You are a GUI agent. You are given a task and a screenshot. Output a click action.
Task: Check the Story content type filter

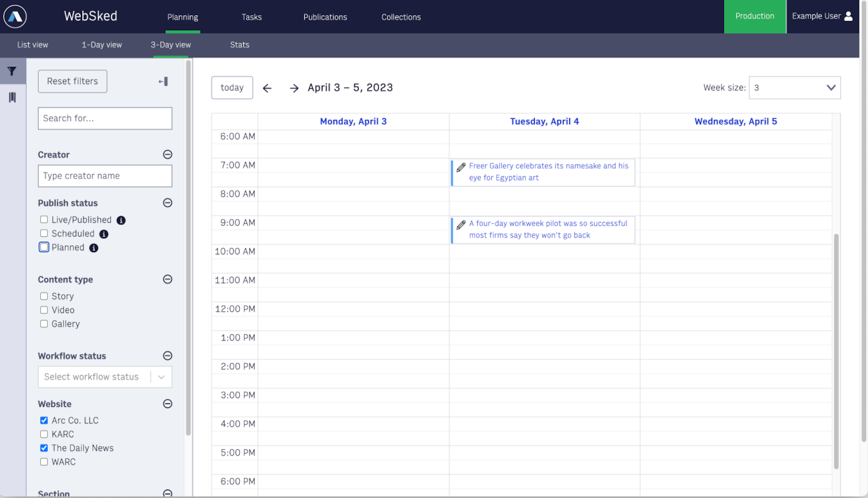[43, 296]
